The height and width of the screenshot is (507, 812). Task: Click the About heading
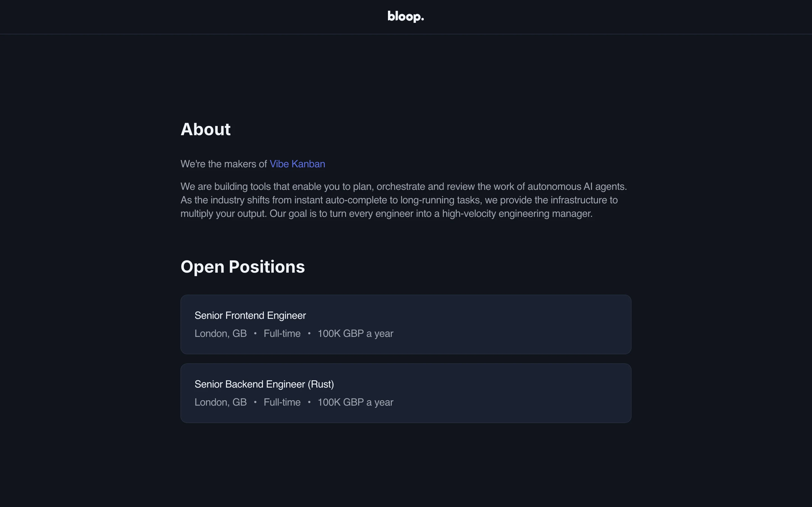(x=206, y=130)
